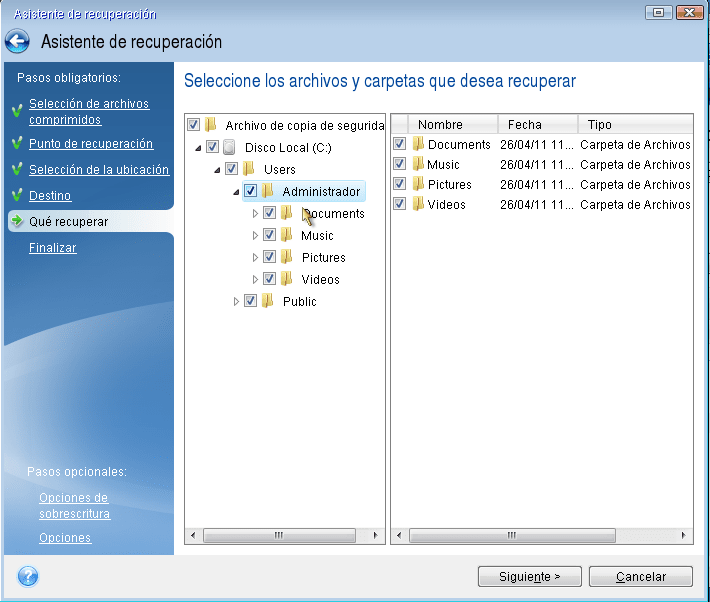Click the file list horizontal scrollbar thumb

pos(512,535)
